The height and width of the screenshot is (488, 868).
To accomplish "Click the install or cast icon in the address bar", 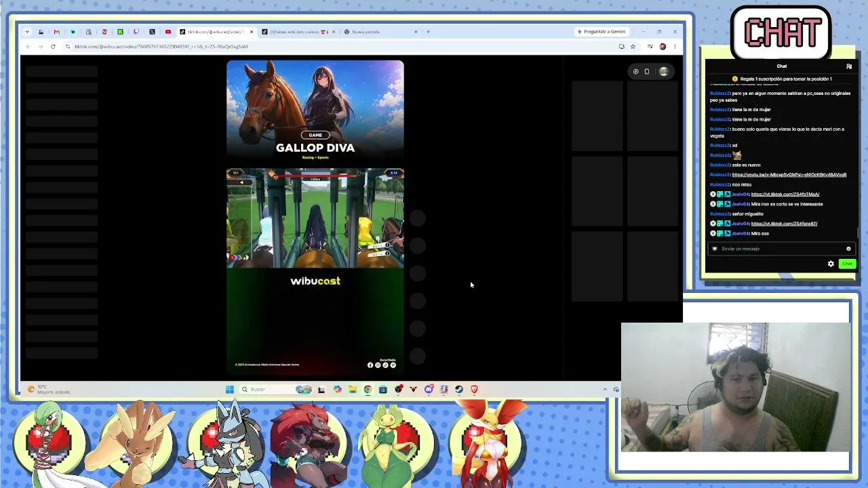I will 621,47.
